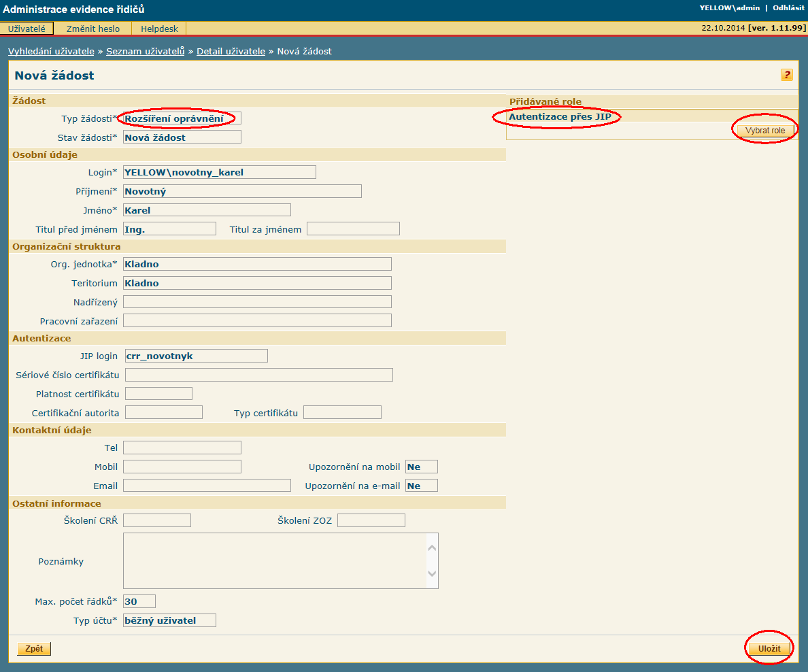Open Stav žádosti field showing Nová žádost
The height and width of the screenshot is (672, 808).
[182, 137]
